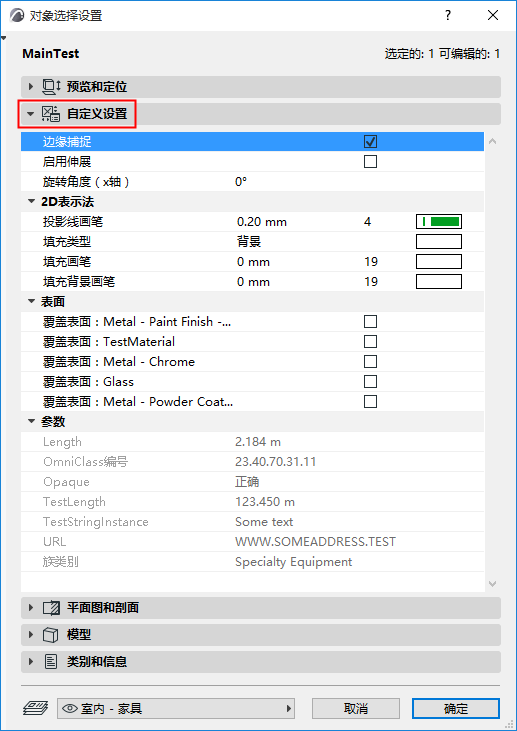Click the small arrow at window top-left
517x731 pixels.
[x=3, y=38]
